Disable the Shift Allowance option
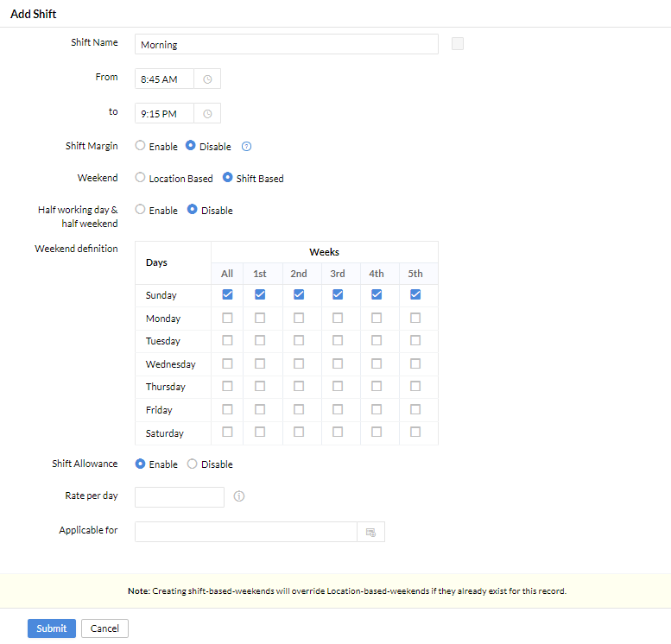Viewport: 671px width, 644px height. coord(192,464)
